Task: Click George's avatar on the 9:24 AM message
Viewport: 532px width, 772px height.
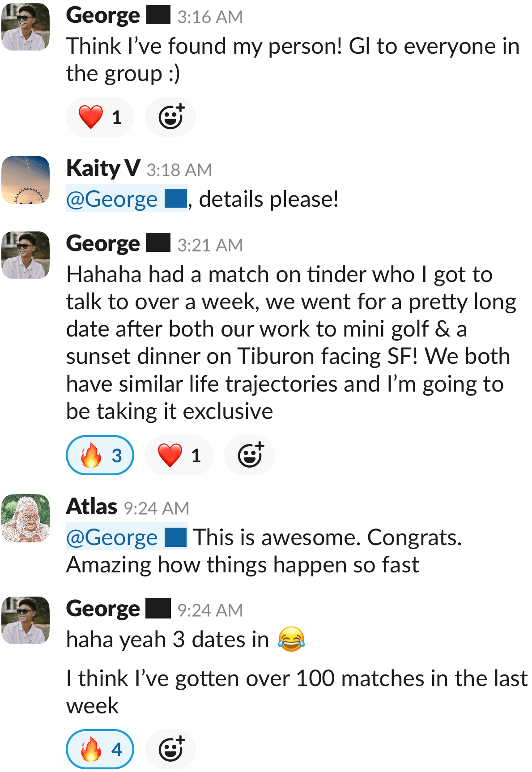Action: click(x=26, y=620)
